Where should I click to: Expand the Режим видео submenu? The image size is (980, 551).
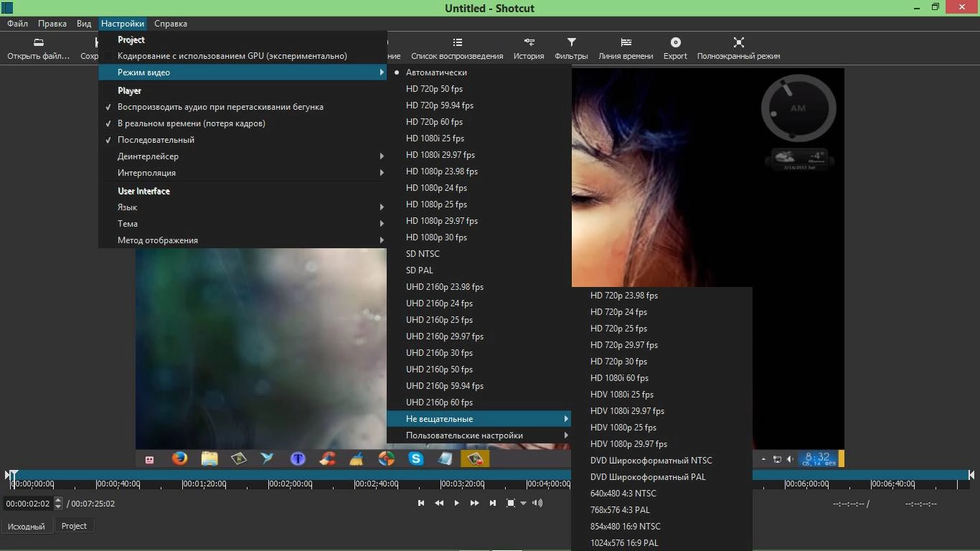coord(242,72)
